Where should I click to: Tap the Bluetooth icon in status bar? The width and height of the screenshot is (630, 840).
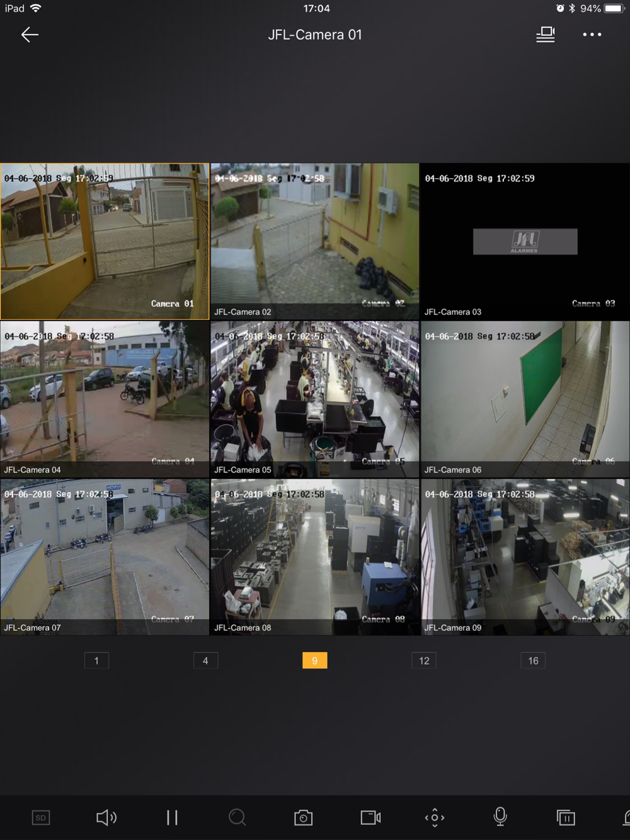[572, 8]
